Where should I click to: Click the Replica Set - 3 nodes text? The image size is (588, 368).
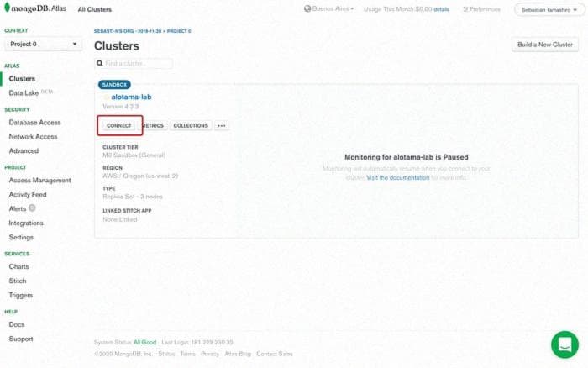click(x=133, y=197)
